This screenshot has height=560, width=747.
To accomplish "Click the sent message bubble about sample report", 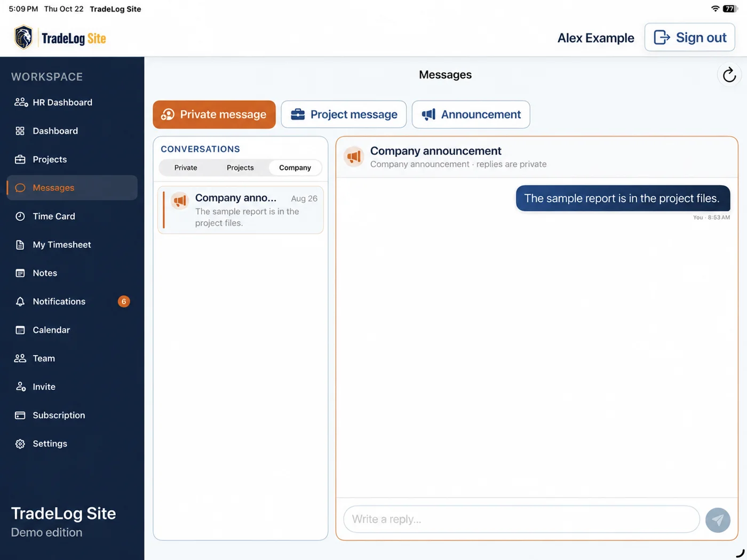I will [623, 198].
